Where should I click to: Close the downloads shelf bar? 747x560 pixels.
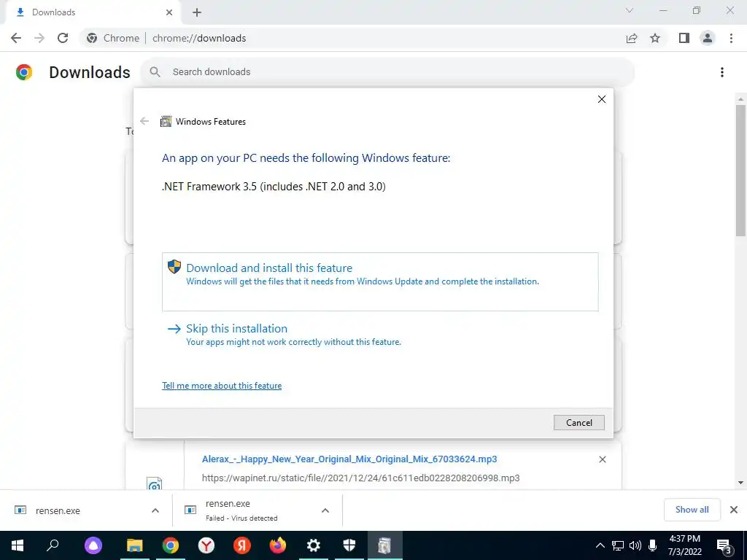(734, 510)
